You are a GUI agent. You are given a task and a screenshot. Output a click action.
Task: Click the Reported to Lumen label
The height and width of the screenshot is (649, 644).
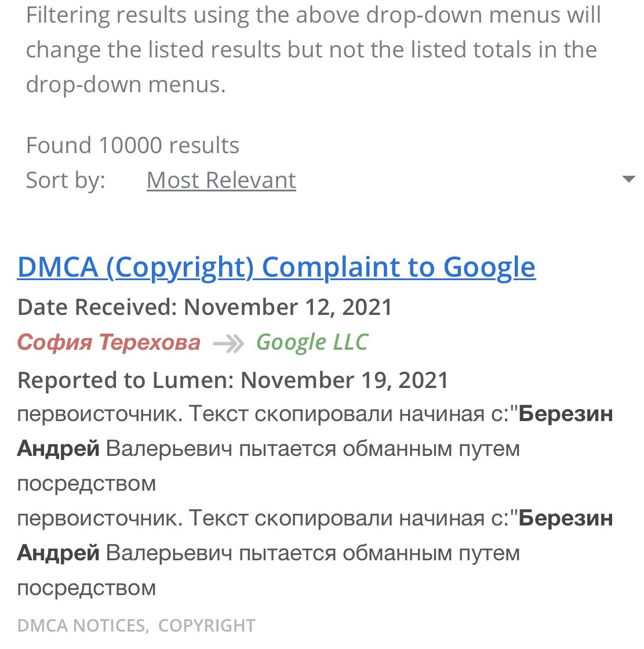pos(126,380)
